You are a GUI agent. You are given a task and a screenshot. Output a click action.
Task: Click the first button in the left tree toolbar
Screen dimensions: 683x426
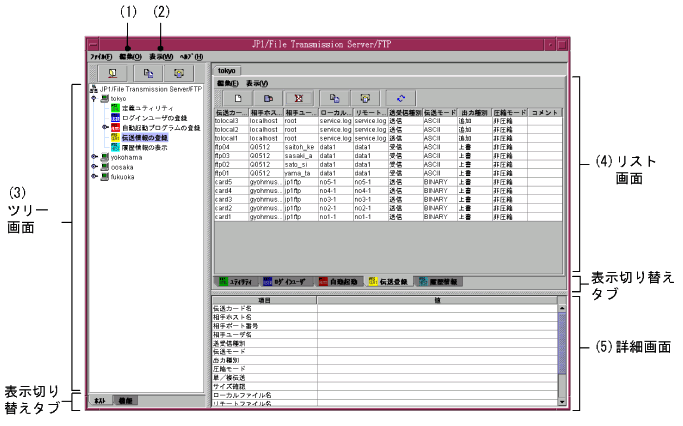(x=110, y=74)
